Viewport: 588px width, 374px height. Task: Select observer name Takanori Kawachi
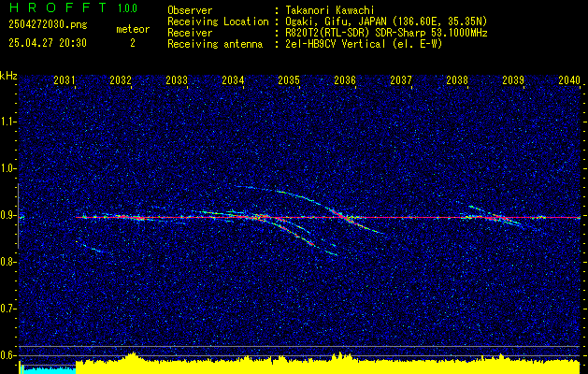pos(328,10)
